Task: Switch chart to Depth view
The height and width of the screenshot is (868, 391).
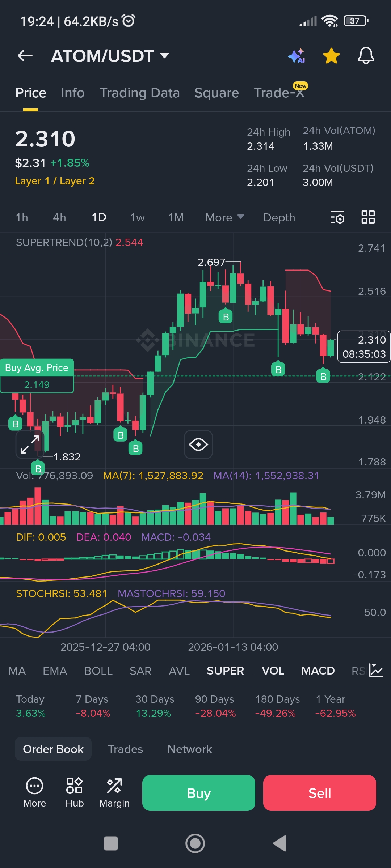Action: [279, 217]
